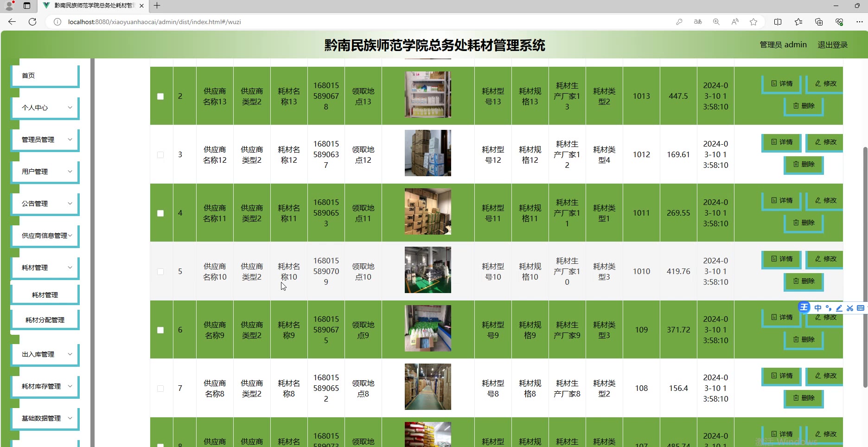
Task: Open the favorites list icon
Action: [798, 22]
